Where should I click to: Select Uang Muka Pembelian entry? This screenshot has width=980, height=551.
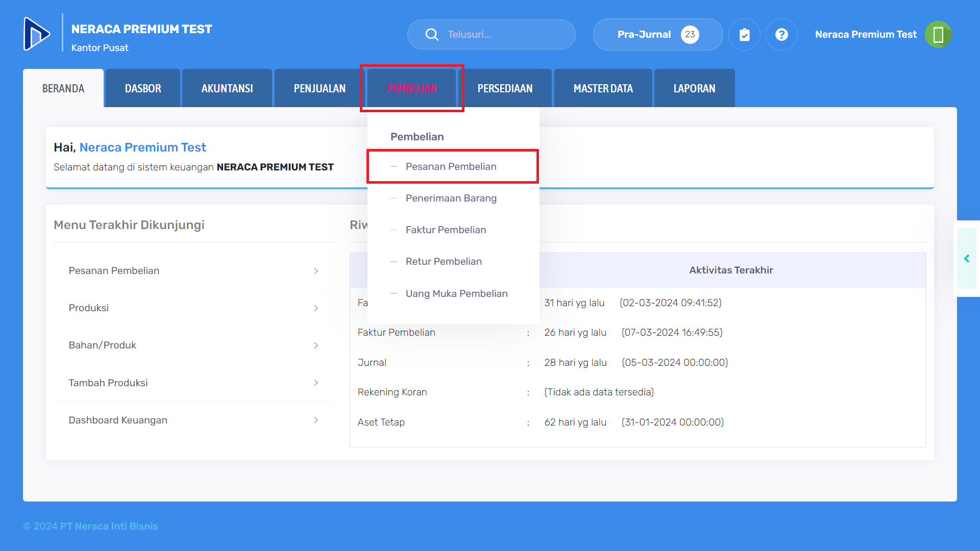pos(456,293)
